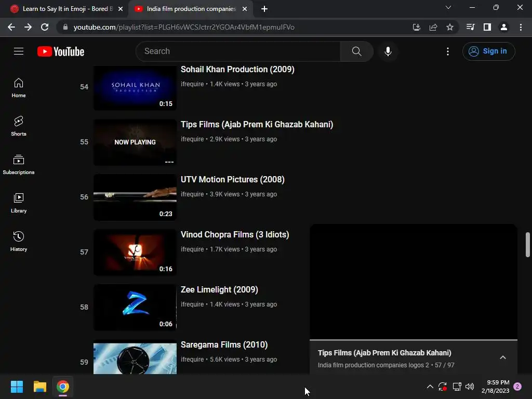This screenshot has width=532, height=399.
Task: Open the Vinod Chopra Films (3 Idiots) title
Action: 235,234
